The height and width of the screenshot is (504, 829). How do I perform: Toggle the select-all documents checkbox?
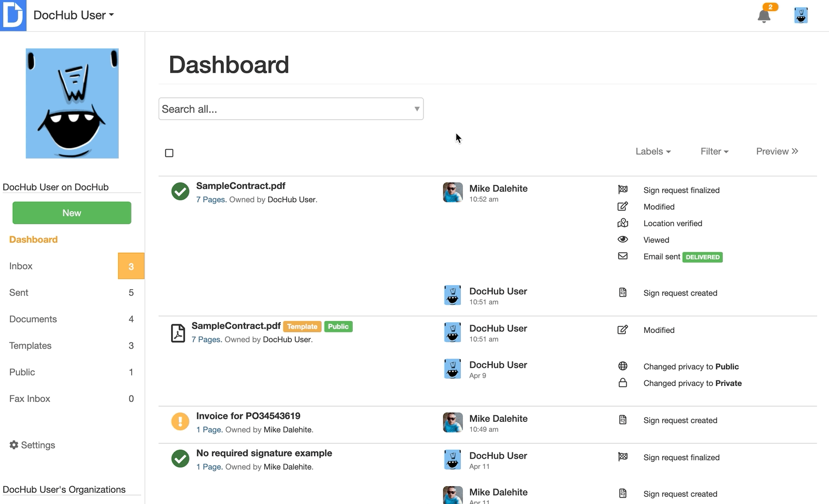[169, 153]
